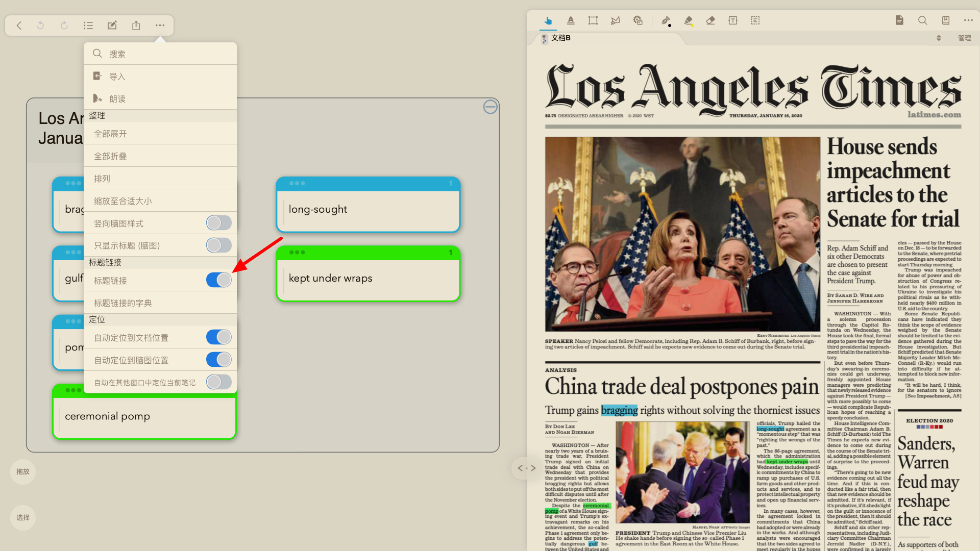Select the text box tool
Viewport: 980px width, 551px height.
(x=733, y=20)
